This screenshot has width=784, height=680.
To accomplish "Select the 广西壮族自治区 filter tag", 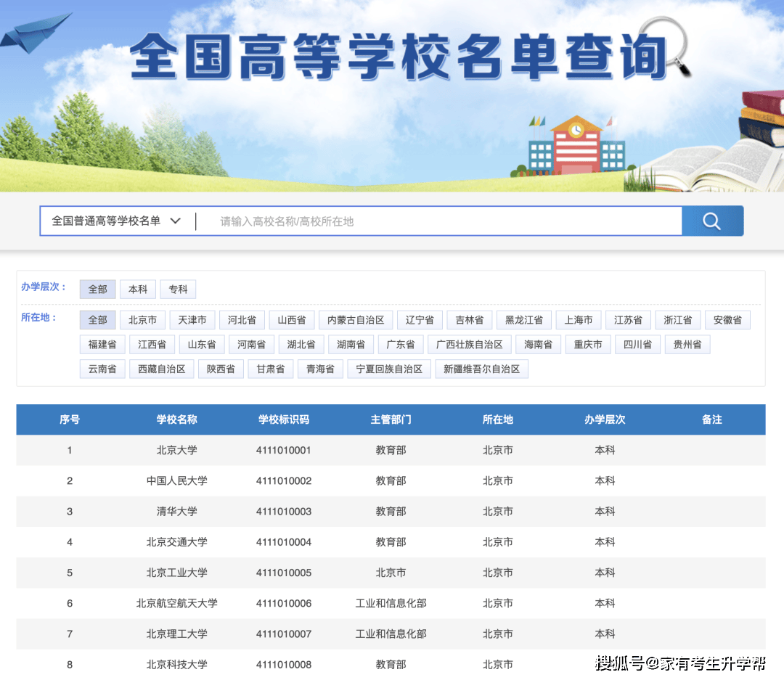I will pos(470,345).
